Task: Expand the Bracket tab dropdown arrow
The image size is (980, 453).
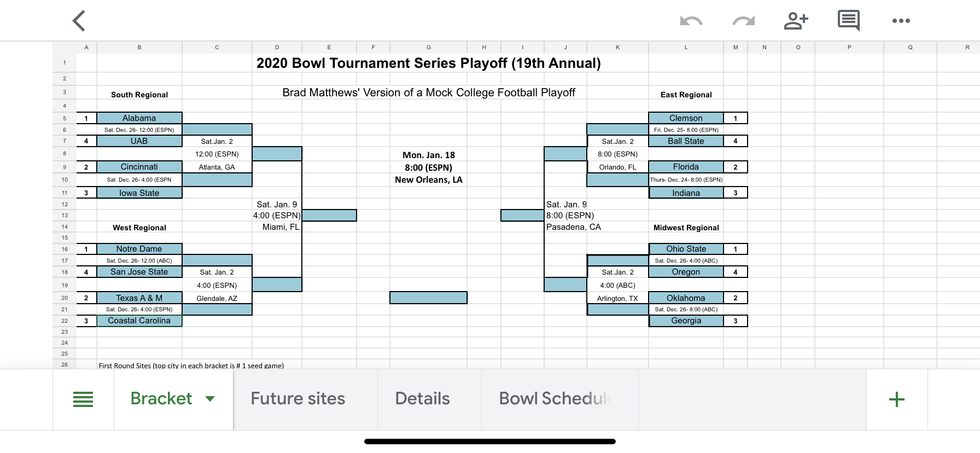Action: (x=210, y=399)
